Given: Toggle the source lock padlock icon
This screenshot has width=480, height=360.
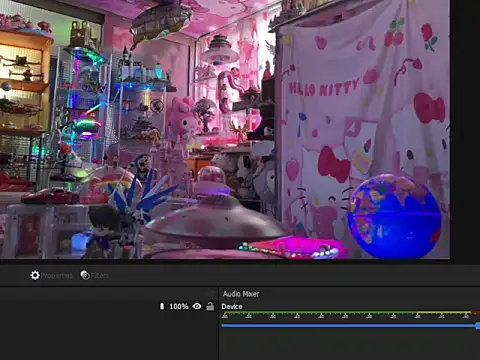Looking at the screenshot, I should pos(210,306).
